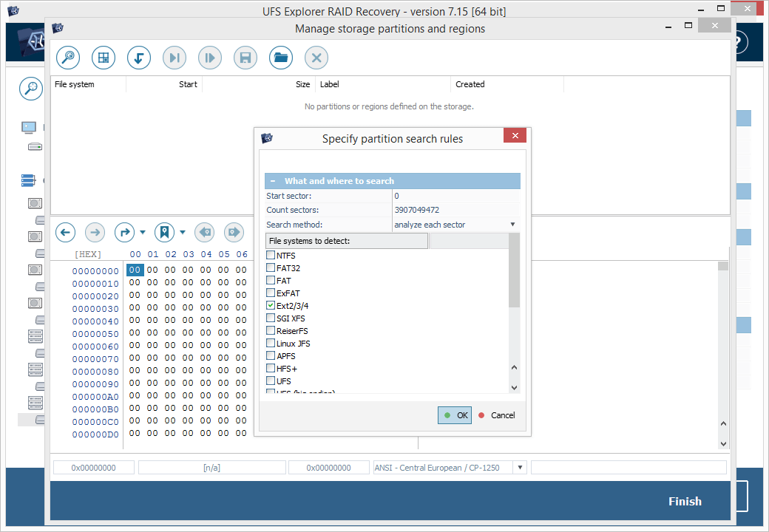Select the highlighted 00 byte at offset 00000000
769x532 pixels.
pyautogui.click(x=135, y=270)
